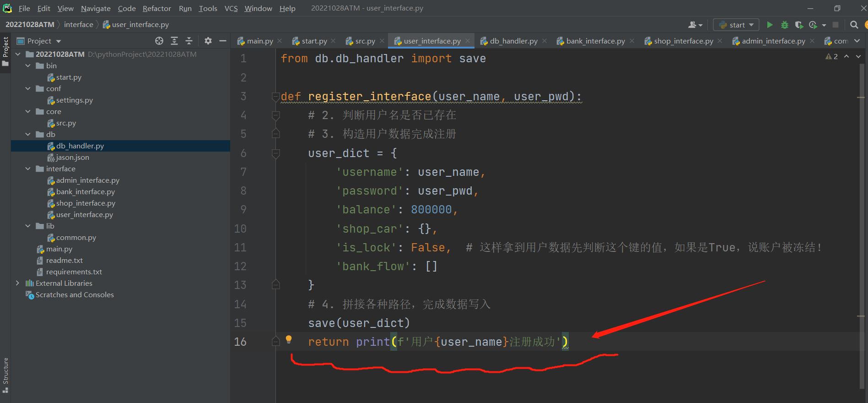Open the File menu

[24, 8]
